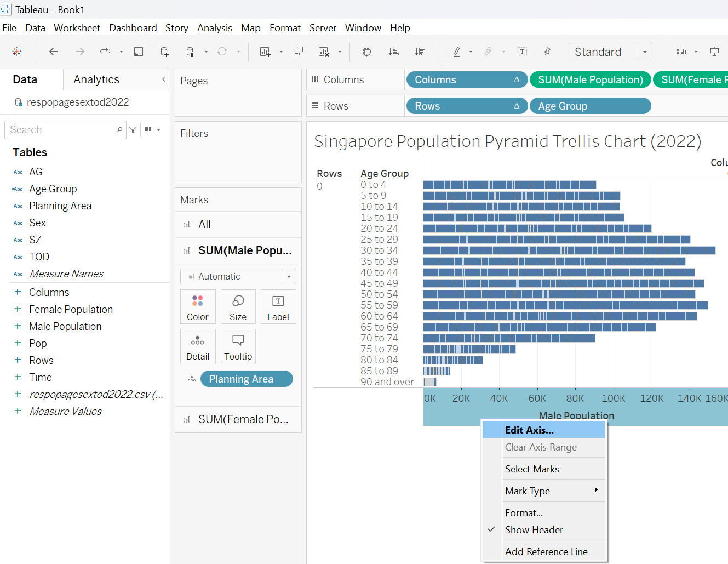Click the Sort ascending toolbar icon

click(x=393, y=52)
